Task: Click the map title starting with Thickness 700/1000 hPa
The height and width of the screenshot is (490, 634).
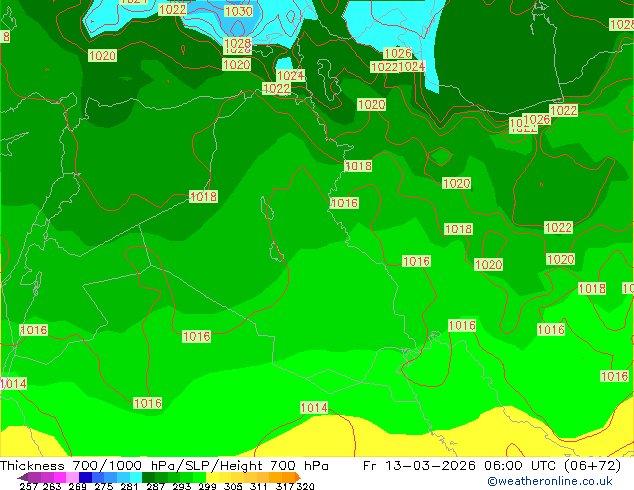Action: (164, 465)
